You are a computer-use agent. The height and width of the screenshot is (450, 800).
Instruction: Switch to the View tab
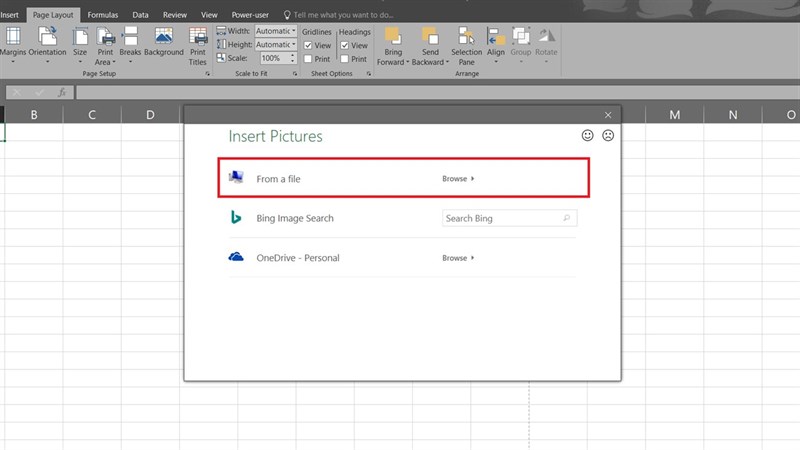click(x=209, y=15)
